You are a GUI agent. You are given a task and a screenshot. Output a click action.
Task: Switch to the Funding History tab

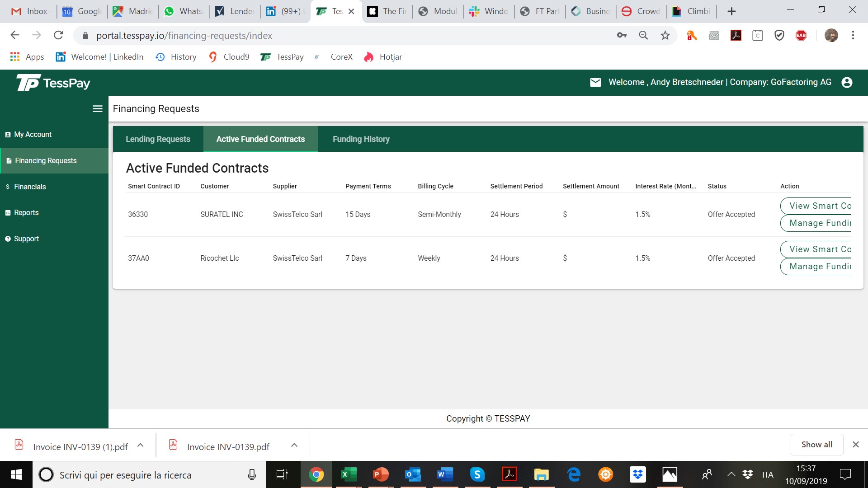coord(361,139)
